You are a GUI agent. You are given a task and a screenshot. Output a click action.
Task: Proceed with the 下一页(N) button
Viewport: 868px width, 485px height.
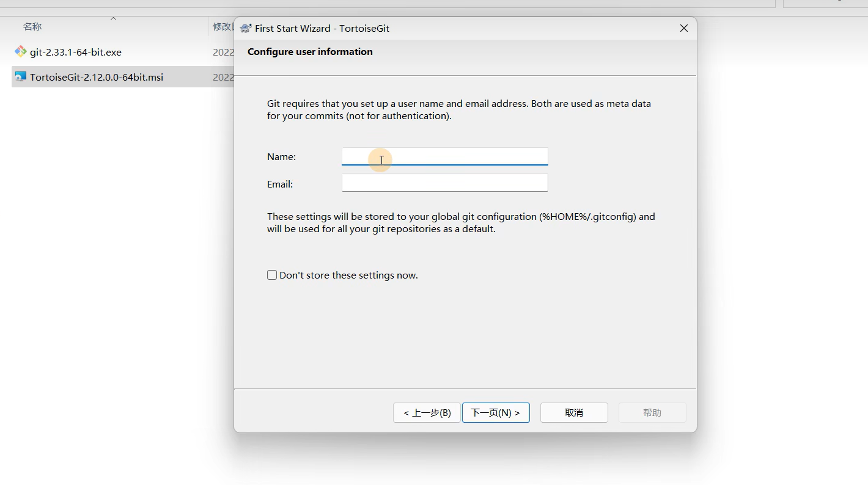click(496, 412)
